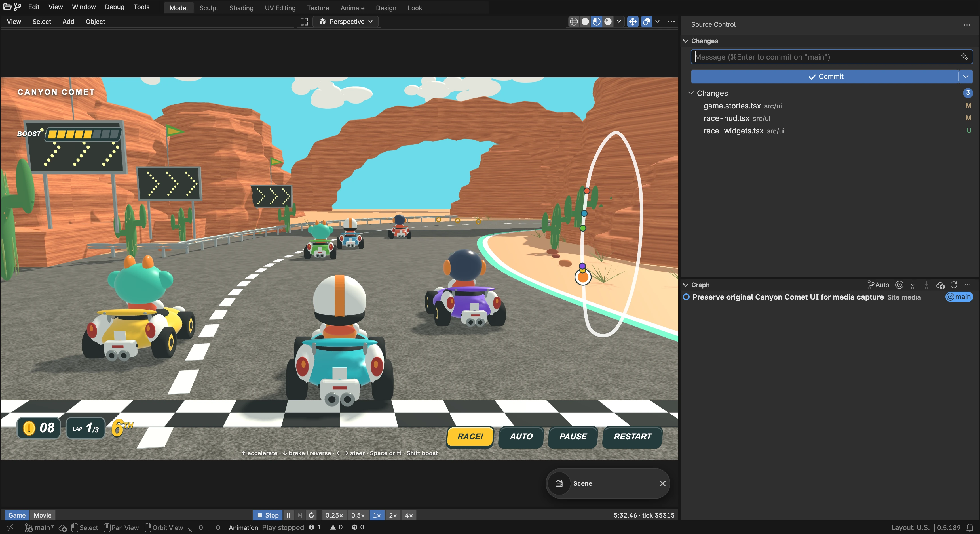Click the fetch icon in Graph toolbar
The image size is (980, 534).
click(913, 285)
